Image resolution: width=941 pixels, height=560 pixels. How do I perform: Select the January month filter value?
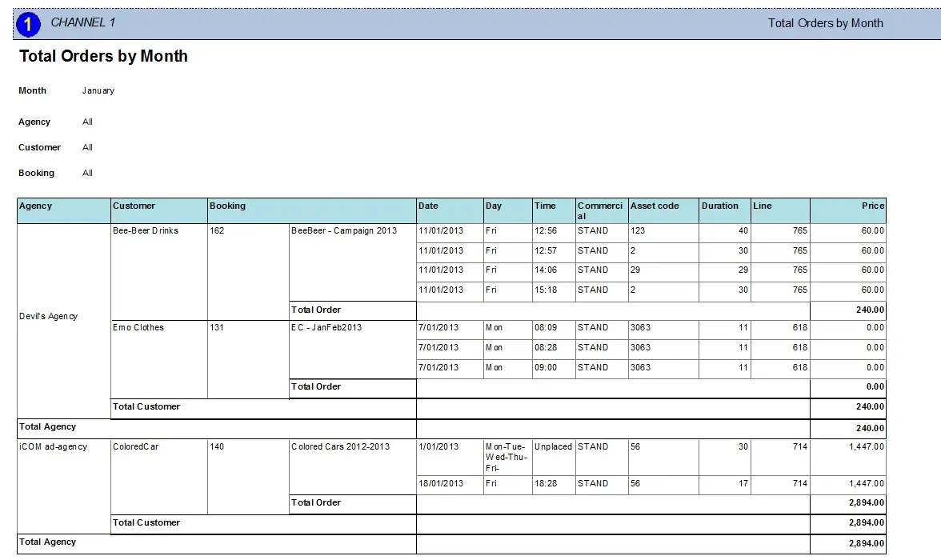(x=98, y=91)
